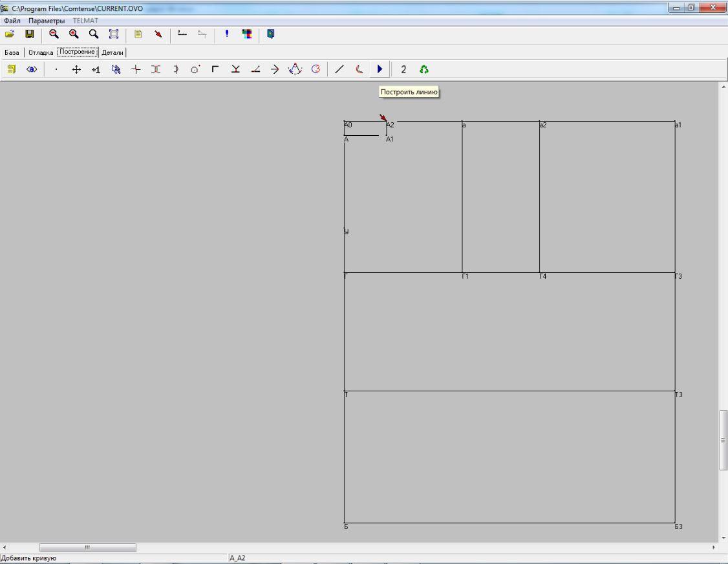Save with the floppy disk icon
This screenshot has width=728, height=564.
pos(29,34)
